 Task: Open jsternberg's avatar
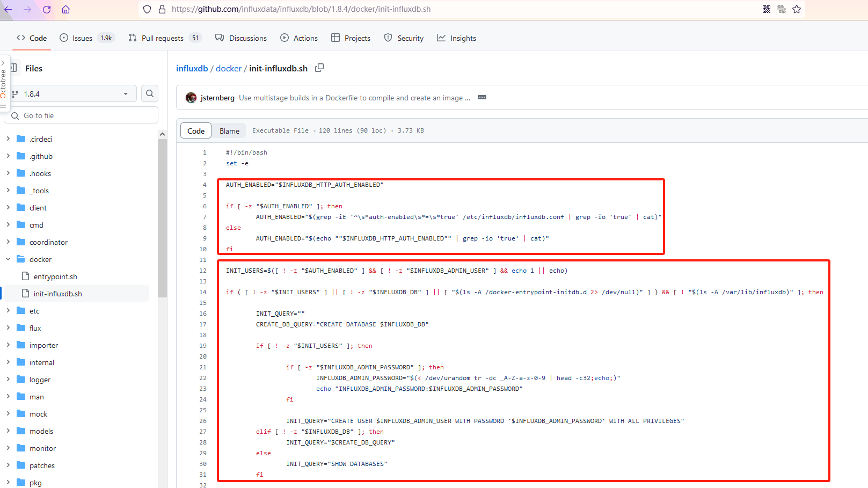click(191, 98)
